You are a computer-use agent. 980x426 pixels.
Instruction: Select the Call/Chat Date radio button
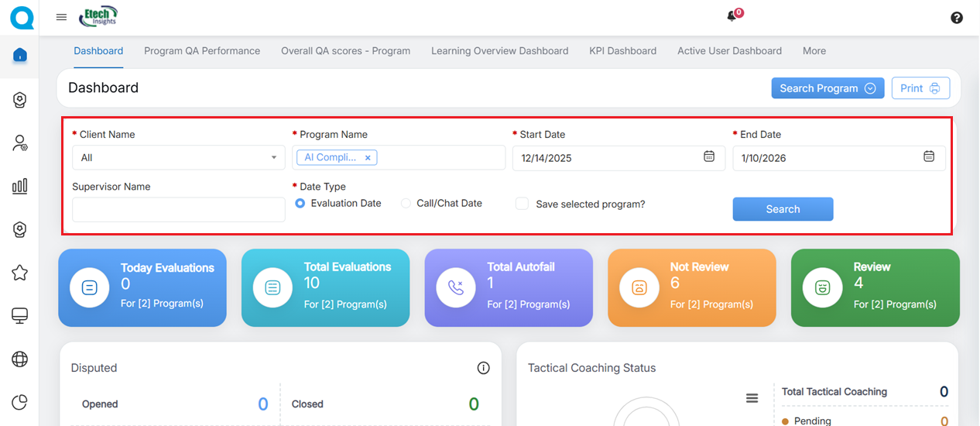coord(406,204)
